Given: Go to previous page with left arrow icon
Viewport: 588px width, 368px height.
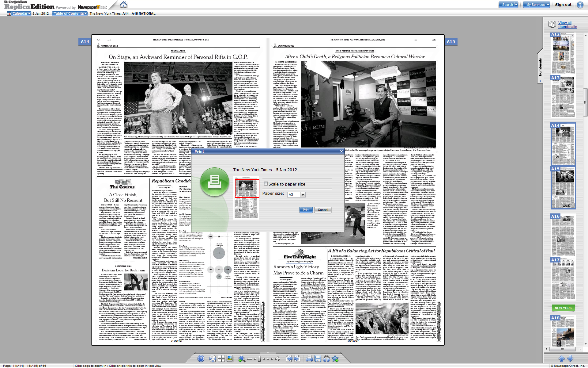Looking at the screenshot, I should coord(289,358).
